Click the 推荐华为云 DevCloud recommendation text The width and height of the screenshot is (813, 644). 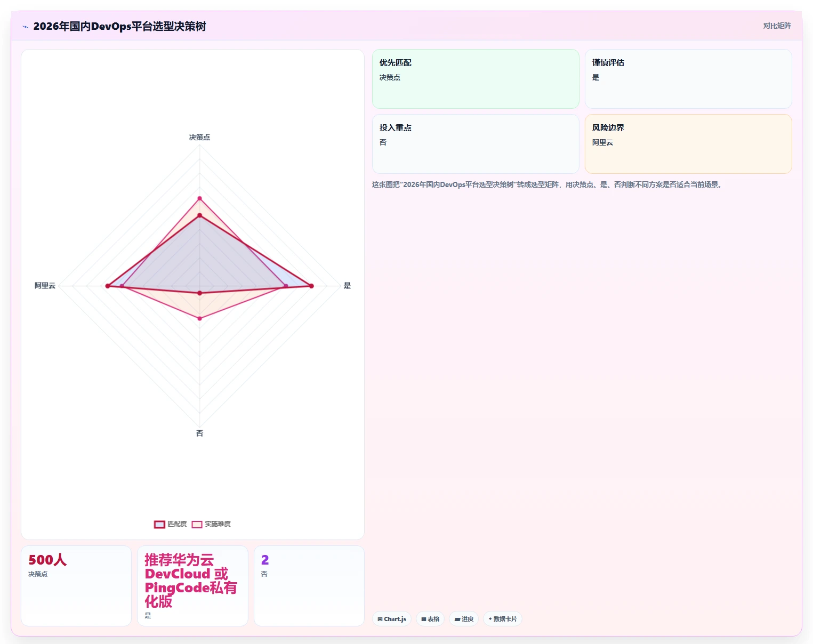click(191, 581)
